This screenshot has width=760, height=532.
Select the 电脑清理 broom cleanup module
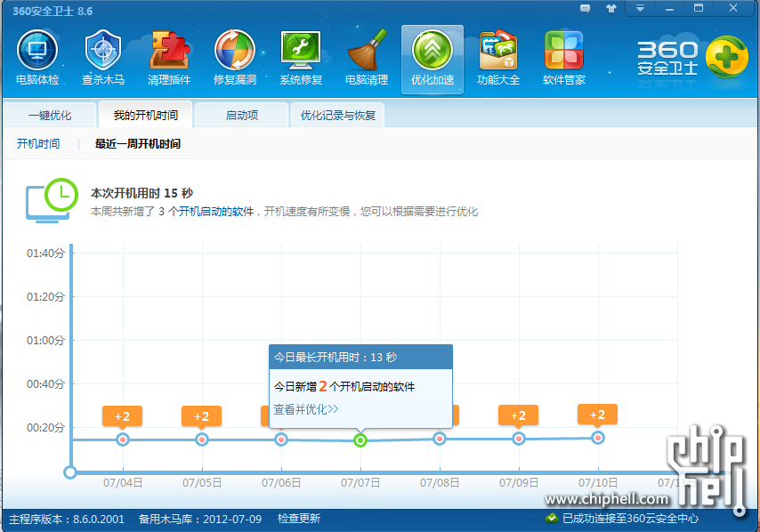pos(367,57)
